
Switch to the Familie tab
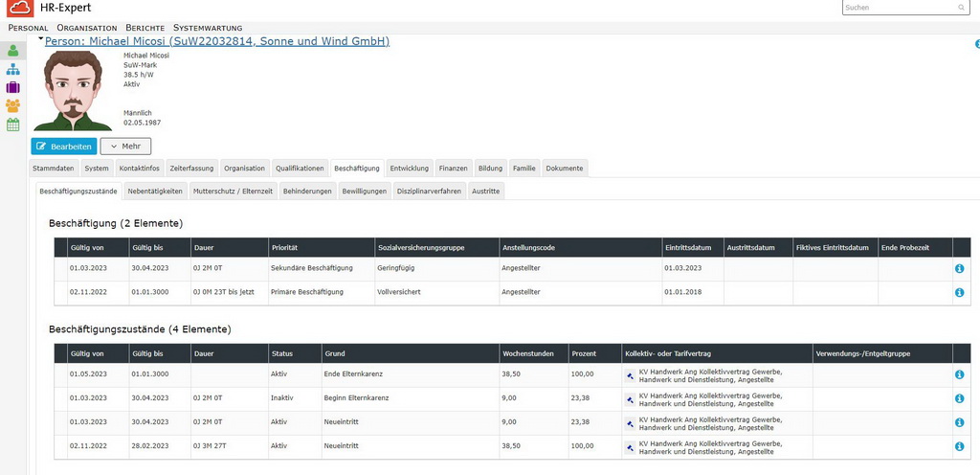click(523, 169)
